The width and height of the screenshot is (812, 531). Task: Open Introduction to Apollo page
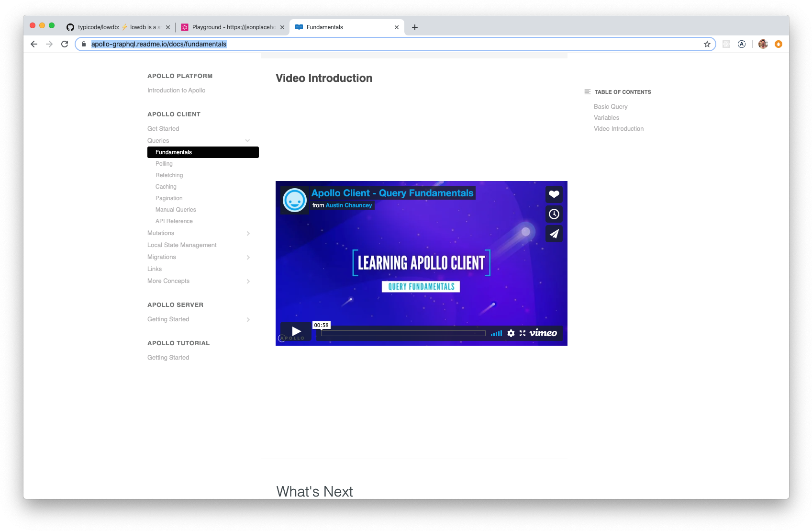[x=176, y=90]
